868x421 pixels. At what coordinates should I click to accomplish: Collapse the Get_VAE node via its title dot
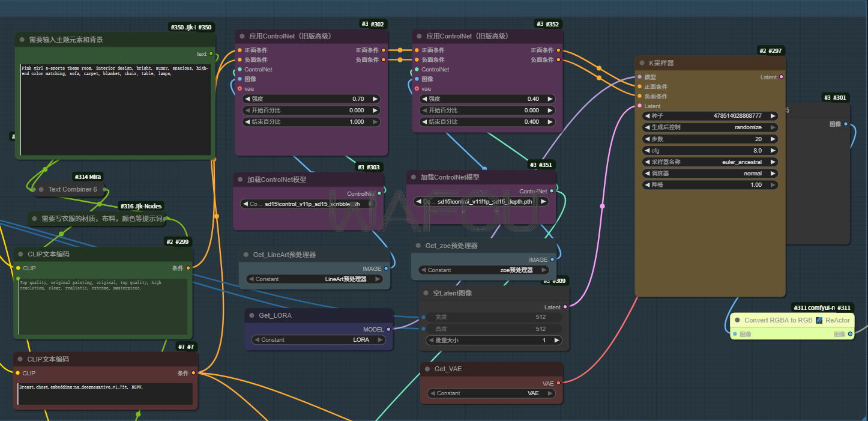[x=427, y=369]
